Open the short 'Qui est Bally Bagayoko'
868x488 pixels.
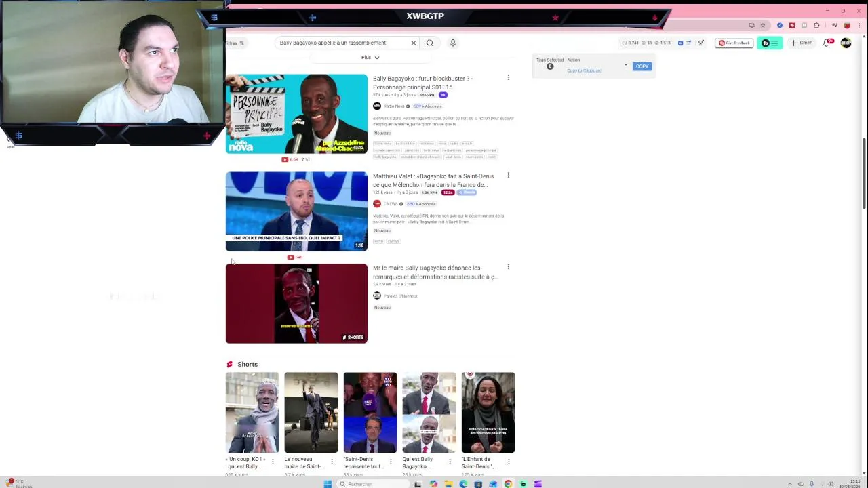pyautogui.click(x=429, y=413)
